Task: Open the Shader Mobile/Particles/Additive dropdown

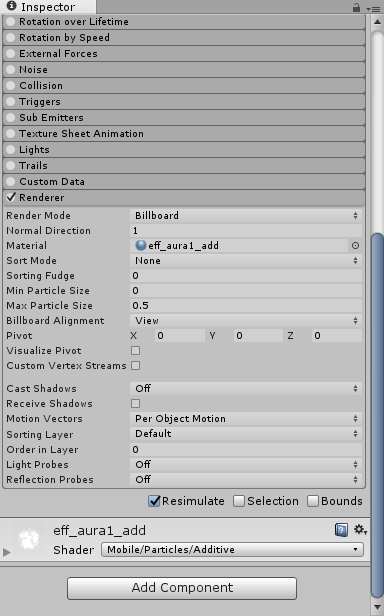Action: point(232,549)
